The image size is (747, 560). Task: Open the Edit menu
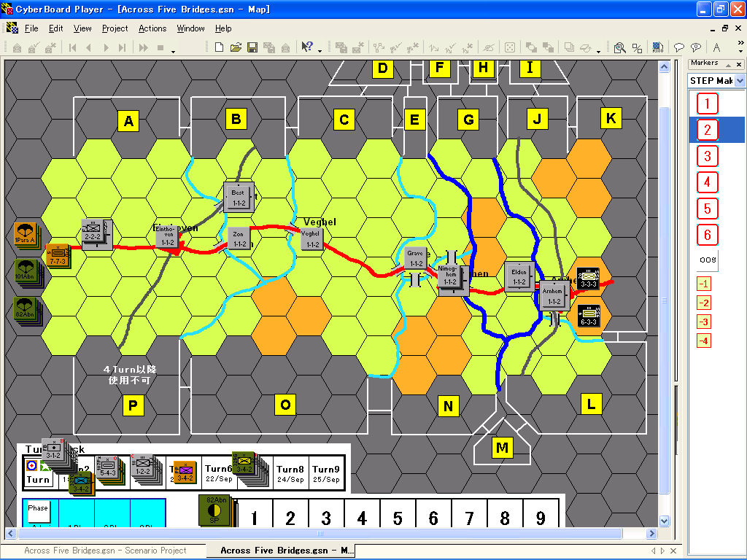click(x=55, y=28)
